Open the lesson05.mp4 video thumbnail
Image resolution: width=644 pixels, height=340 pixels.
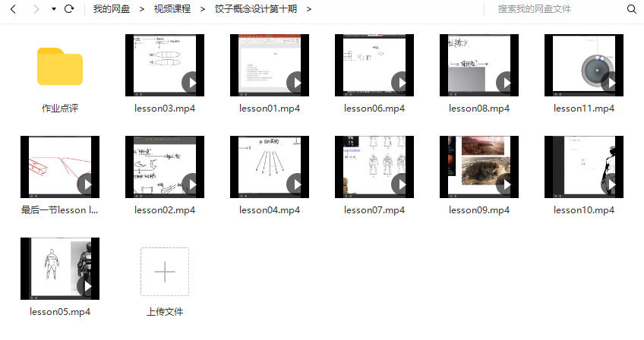click(x=59, y=269)
